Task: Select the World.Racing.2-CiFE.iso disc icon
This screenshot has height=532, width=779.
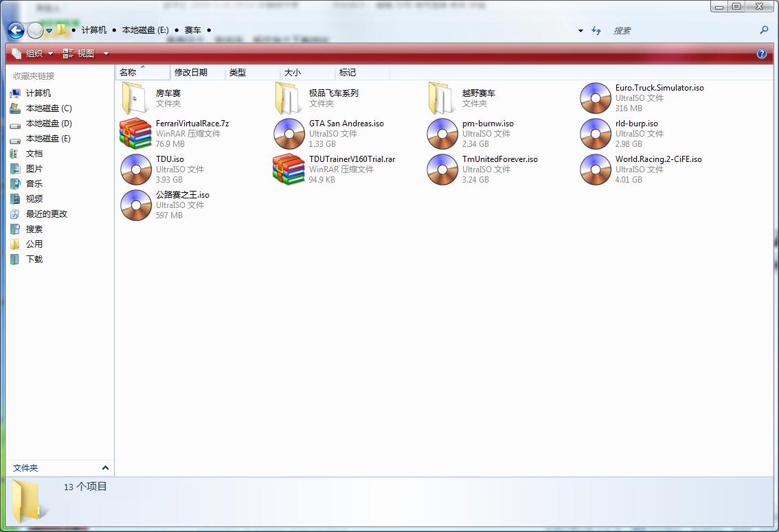Action: (596, 170)
